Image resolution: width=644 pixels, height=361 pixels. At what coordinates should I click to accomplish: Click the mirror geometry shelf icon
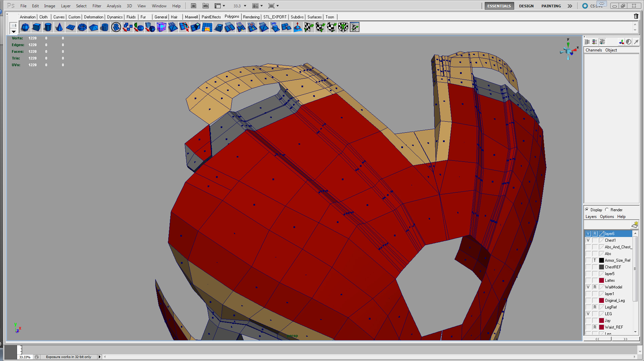pyautogui.click(x=139, y=27)
